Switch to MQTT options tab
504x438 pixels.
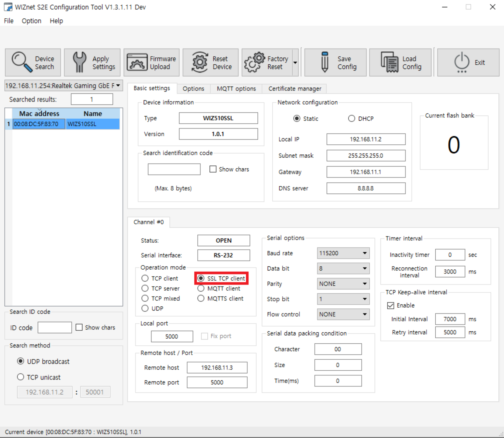coord(236,89)
